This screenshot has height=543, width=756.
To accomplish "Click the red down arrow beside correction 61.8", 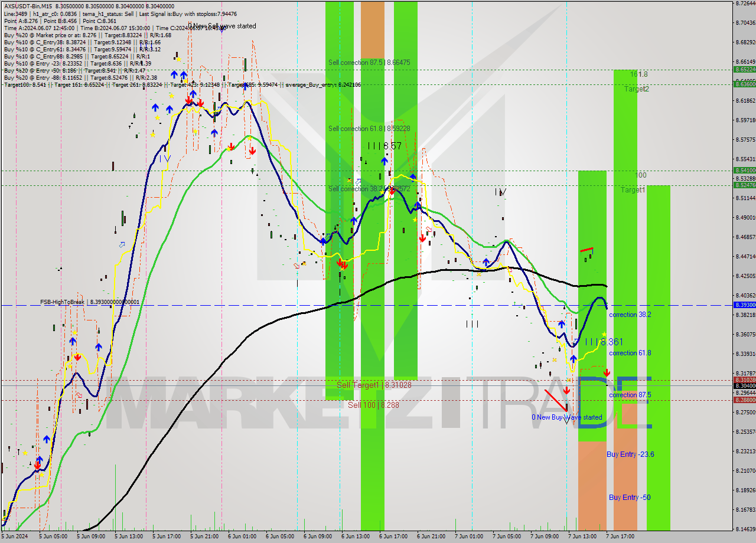I will click(607, 372).
